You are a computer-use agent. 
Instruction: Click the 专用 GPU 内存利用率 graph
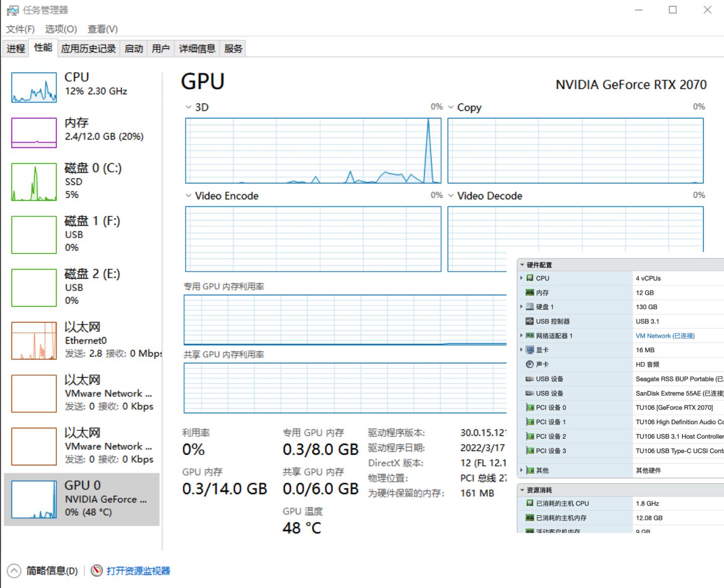(345, 320)
